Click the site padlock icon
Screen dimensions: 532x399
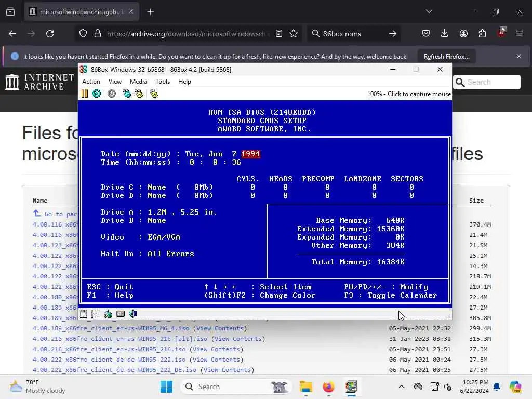coord(98,34)
